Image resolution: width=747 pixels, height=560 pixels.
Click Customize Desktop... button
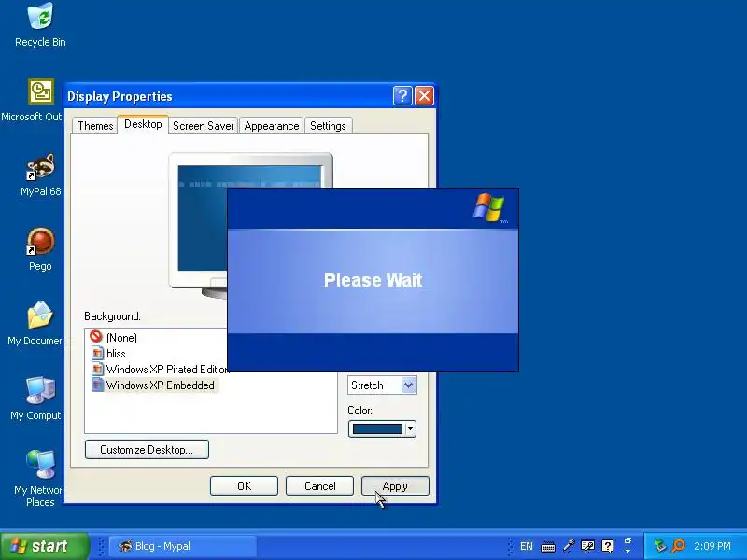pos(147,450)
